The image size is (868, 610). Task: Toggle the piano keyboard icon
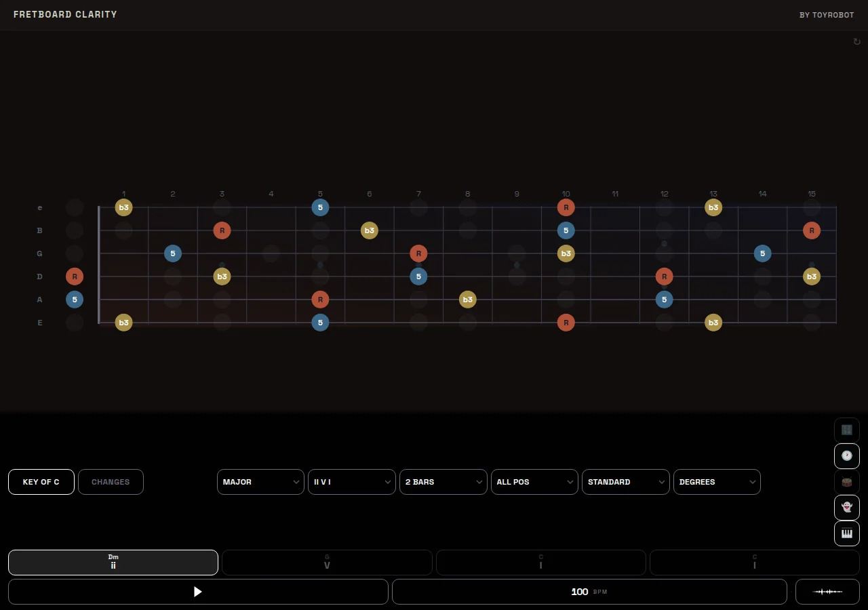point(846,533)
